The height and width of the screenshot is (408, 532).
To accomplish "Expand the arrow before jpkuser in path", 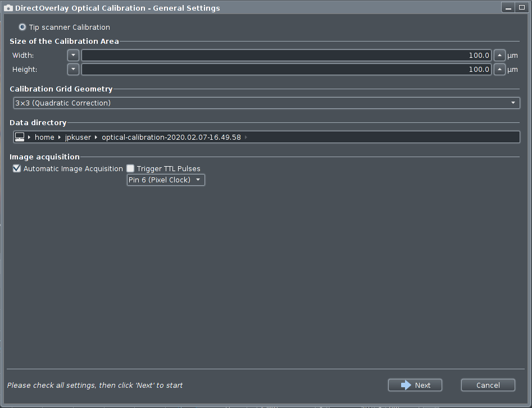I will pyautogui.click(x=60, y=137).
